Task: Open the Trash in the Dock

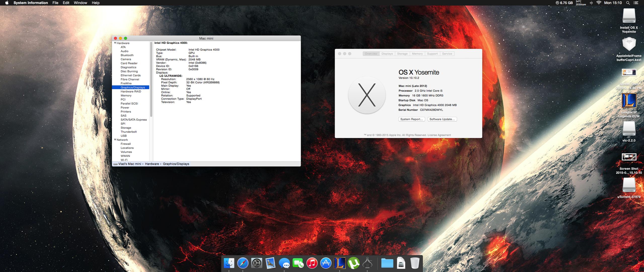Action: click(x=415, y=263)
